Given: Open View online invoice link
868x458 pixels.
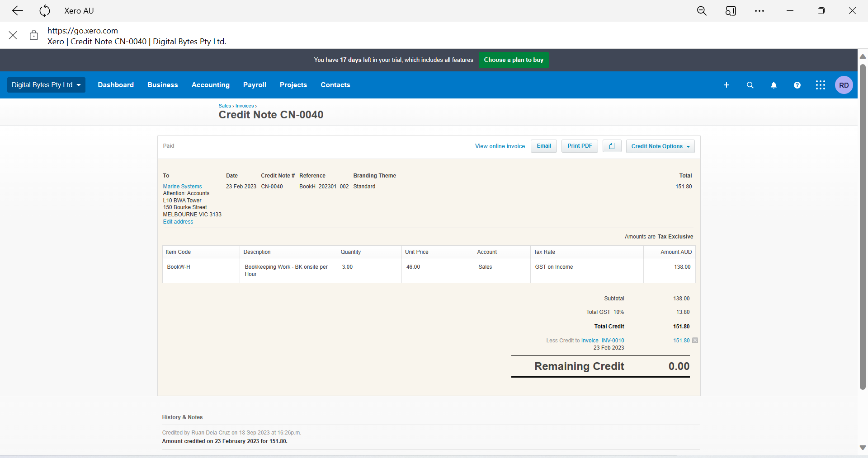Looking at the screenshot, I should click(x=500, y=146).
